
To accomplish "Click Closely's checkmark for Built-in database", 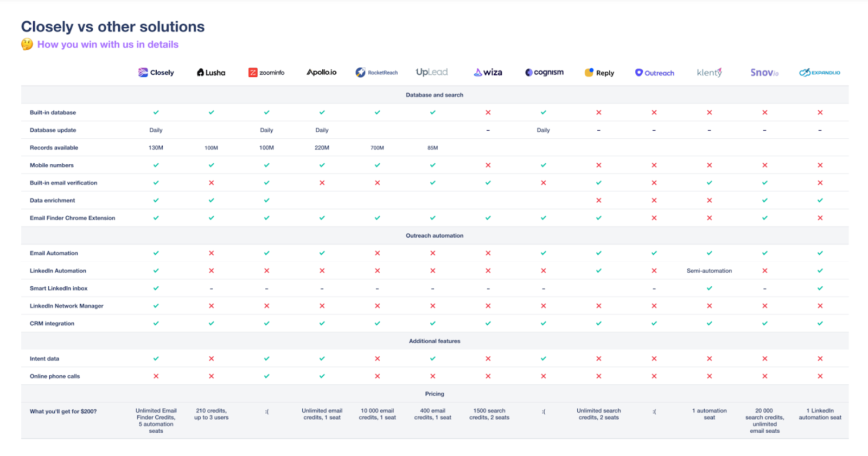I will pyautogui.click(x=156, y=112).
